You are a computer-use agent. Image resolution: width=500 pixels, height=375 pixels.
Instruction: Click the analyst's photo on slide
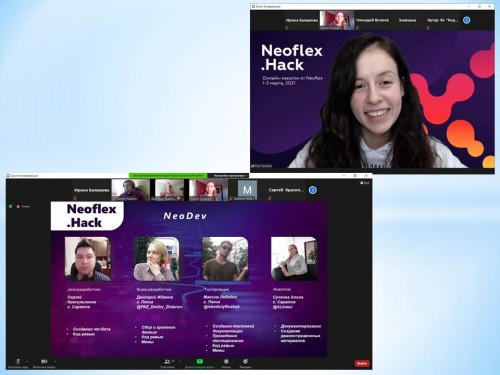click(294, 259)
